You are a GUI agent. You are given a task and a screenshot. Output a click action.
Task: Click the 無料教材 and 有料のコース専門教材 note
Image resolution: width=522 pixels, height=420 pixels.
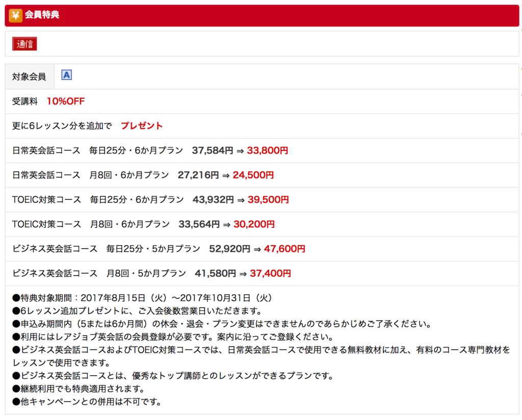(262, 356)
